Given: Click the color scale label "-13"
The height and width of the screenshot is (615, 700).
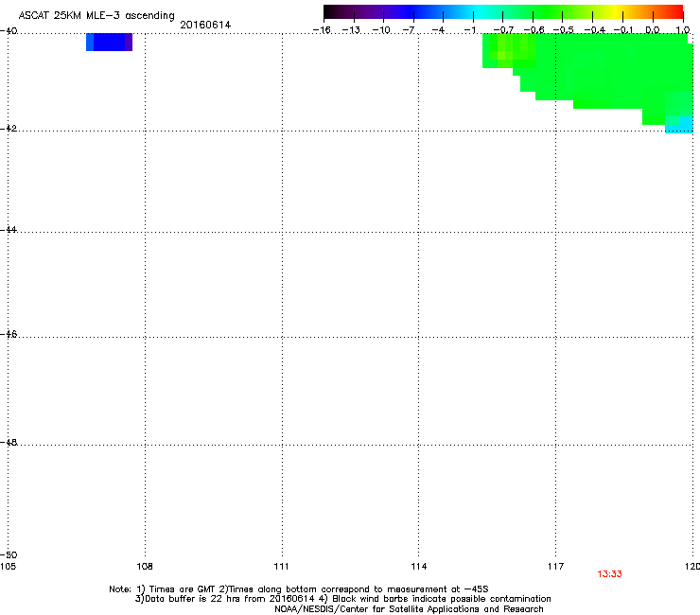Looking at the screenshot, I should point(351,30).
